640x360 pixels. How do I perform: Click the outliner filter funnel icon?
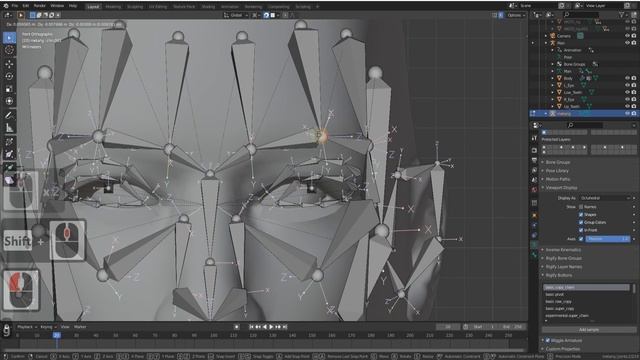pos(622,15)
